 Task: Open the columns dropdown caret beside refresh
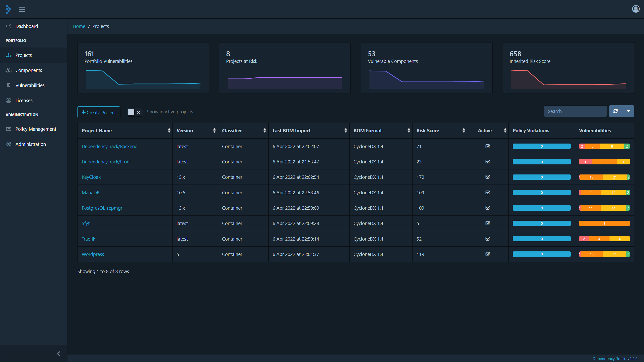pos(628,111)
